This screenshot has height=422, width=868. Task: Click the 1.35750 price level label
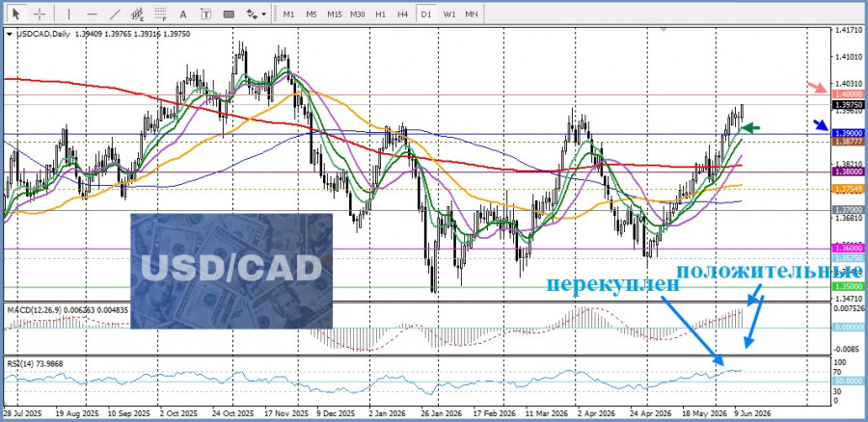point(849,258)
